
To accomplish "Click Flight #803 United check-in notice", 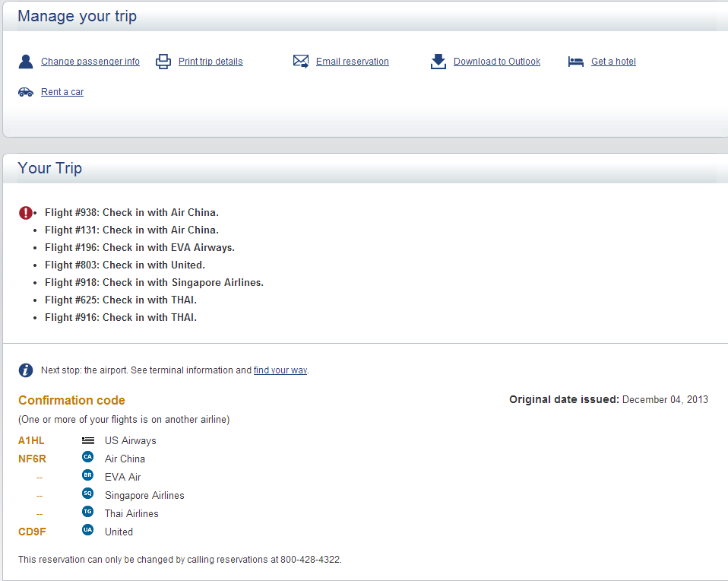I will (125, 265).
